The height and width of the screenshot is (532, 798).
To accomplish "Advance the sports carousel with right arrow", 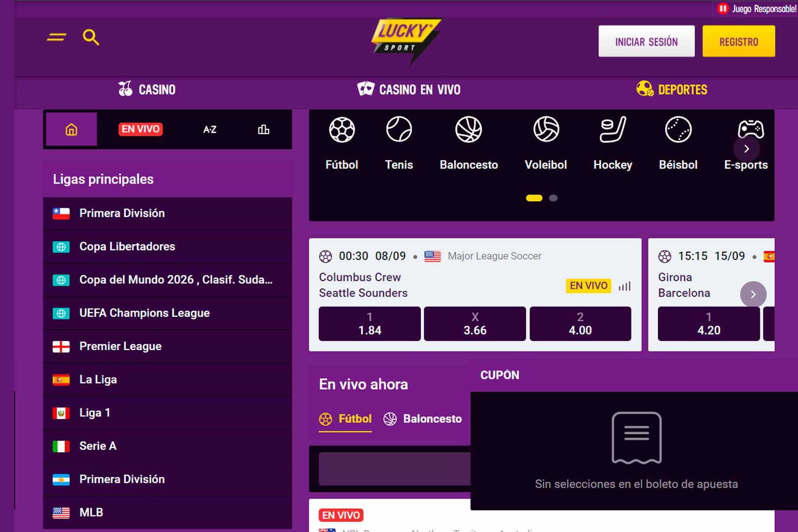I will point(747,149).
